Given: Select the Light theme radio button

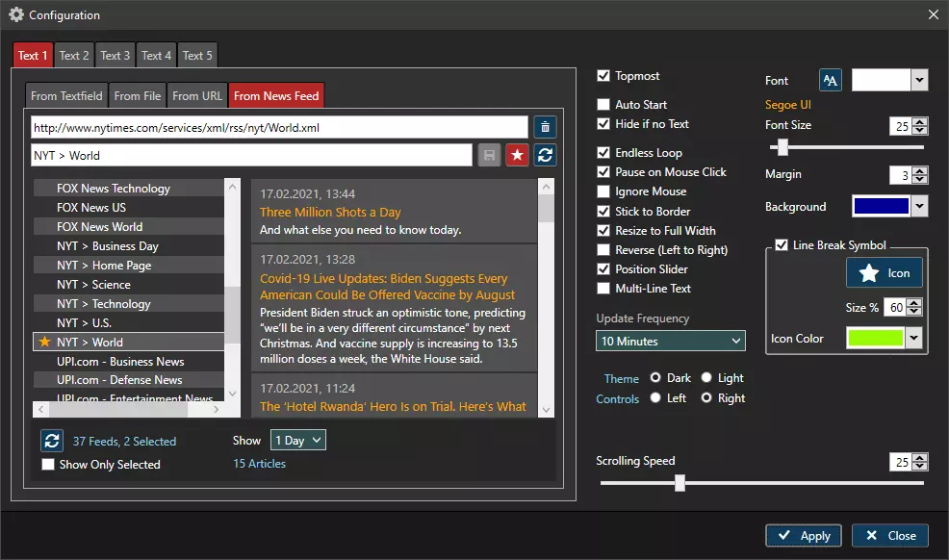Looking at the screenshot, I should (x=706, y=377).
